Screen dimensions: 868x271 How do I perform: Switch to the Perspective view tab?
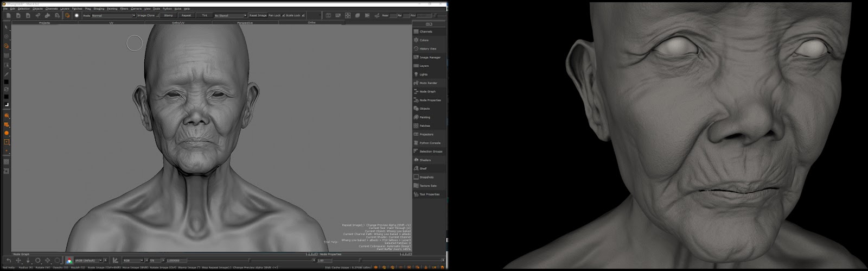[245, 23]
